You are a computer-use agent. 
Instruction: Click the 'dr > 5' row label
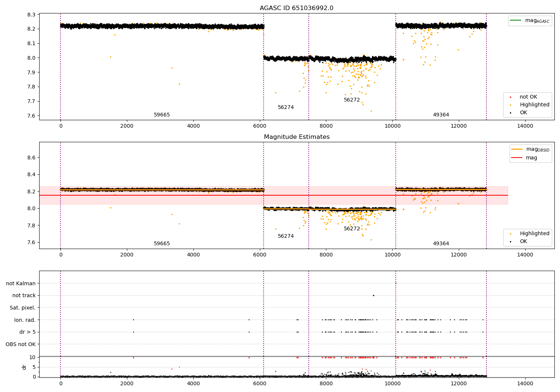tap(28, 332)
